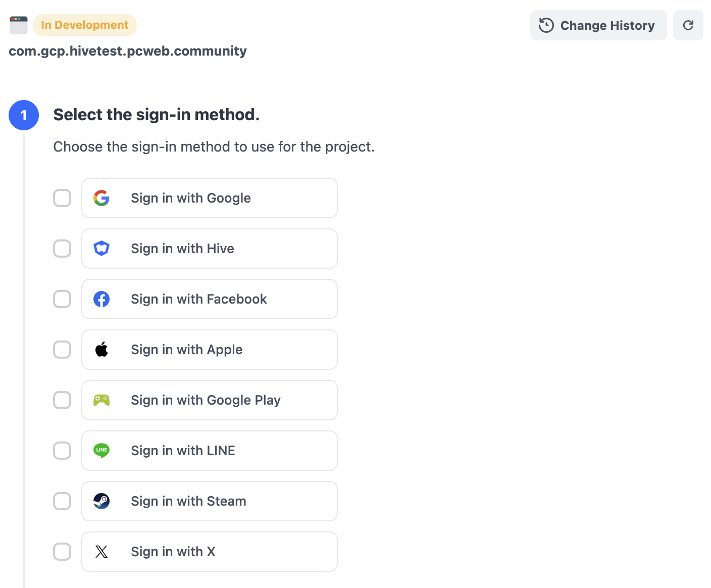The height and width of the screenshot is (588, 711).
Task: Tick the Sign in with Hive checkbox
Action: [62, 249]
